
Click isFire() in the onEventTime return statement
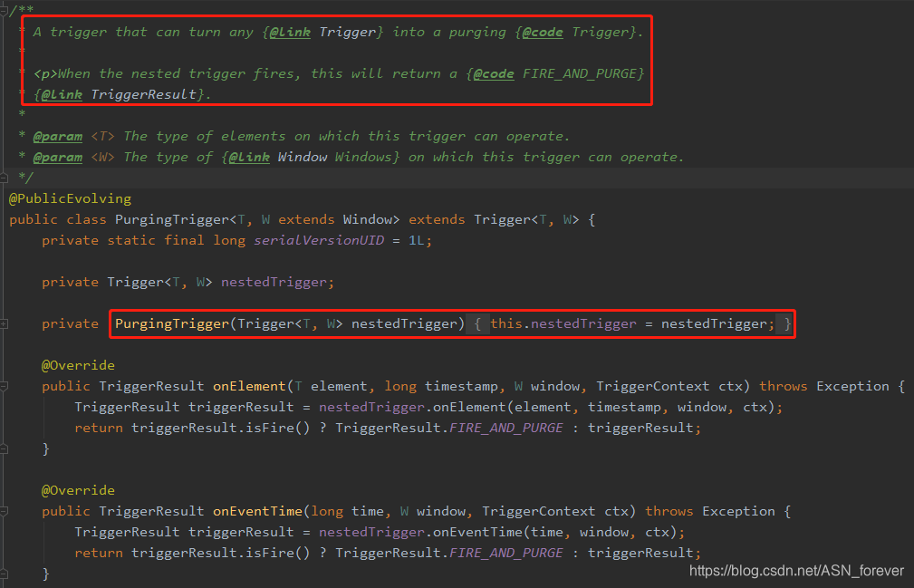277,553
